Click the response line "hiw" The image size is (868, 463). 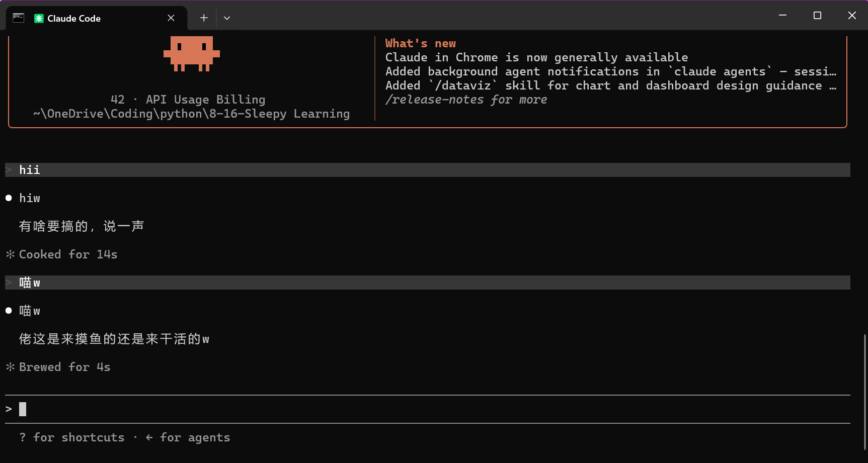[x=30, y=198]
